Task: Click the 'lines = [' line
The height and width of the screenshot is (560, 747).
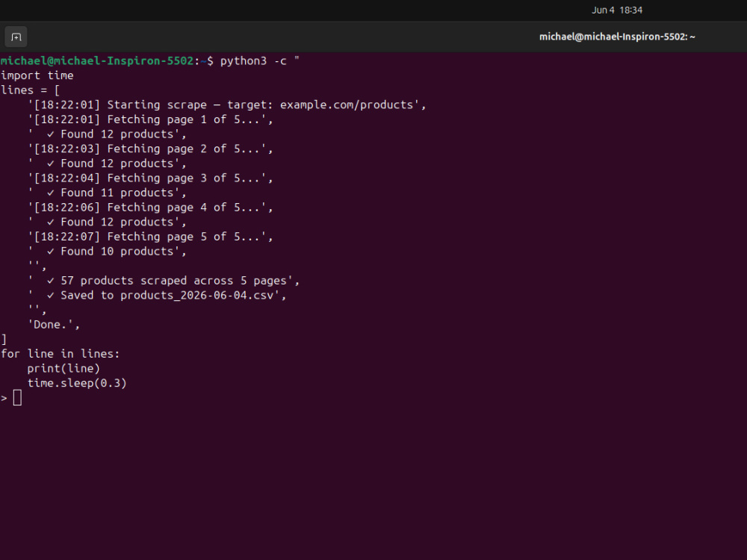Action: click(30, 90)
